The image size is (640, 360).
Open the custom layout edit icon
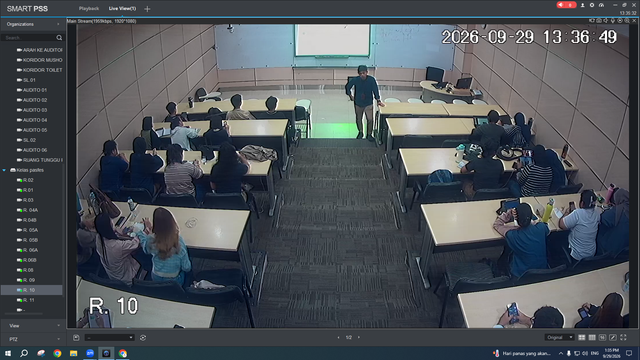pyautogui.click(x=613, y=338)
